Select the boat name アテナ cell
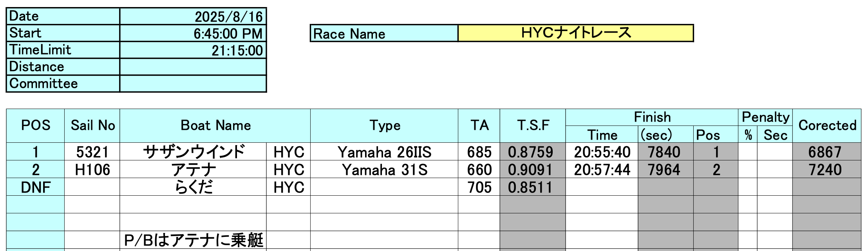The height and width of the screenshot is (251, 868). click(193, 169)
